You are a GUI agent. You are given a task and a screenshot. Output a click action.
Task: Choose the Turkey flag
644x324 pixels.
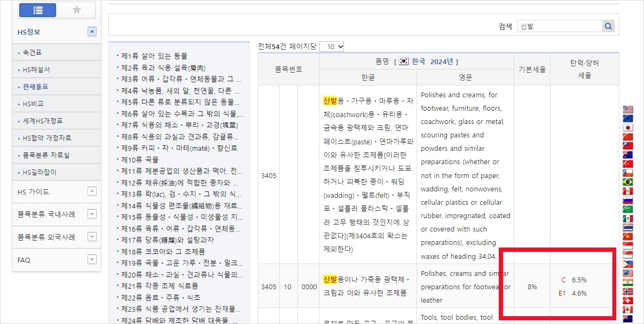click(628, 164)
